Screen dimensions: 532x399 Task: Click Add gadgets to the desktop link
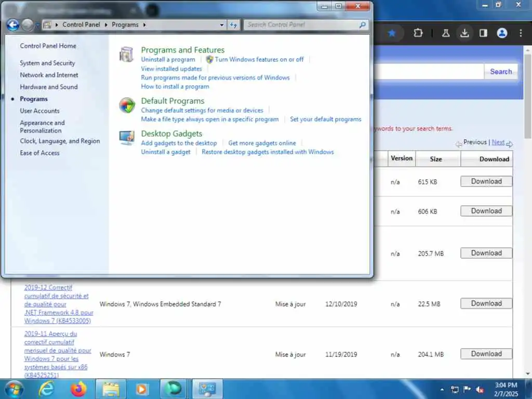pyautogui.click(x=179, y=143)
